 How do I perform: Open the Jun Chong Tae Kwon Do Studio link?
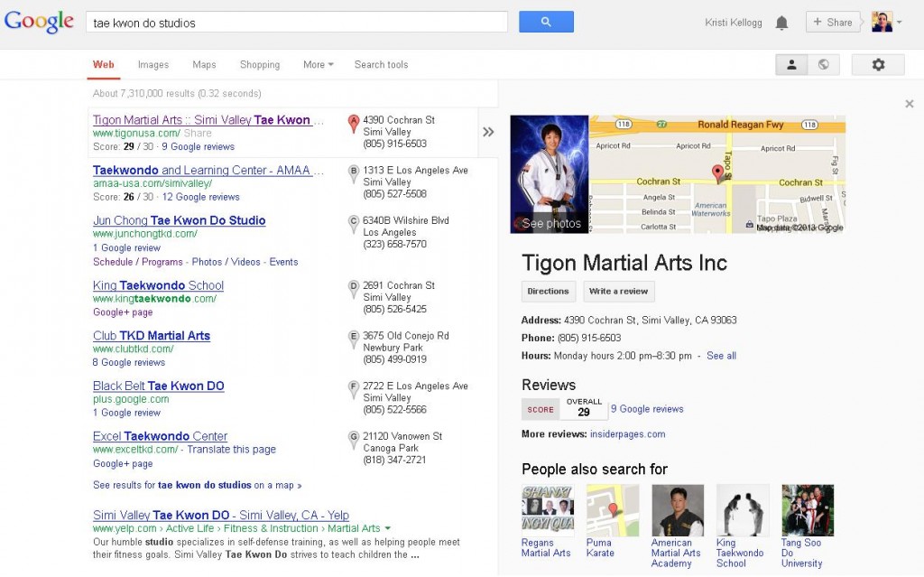tap(179, 220)
